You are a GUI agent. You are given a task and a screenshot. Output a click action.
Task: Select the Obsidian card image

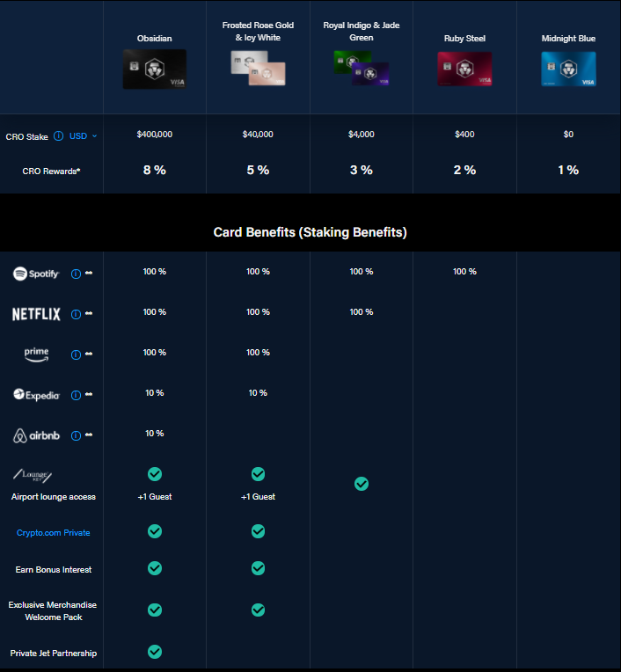(155, 69)
